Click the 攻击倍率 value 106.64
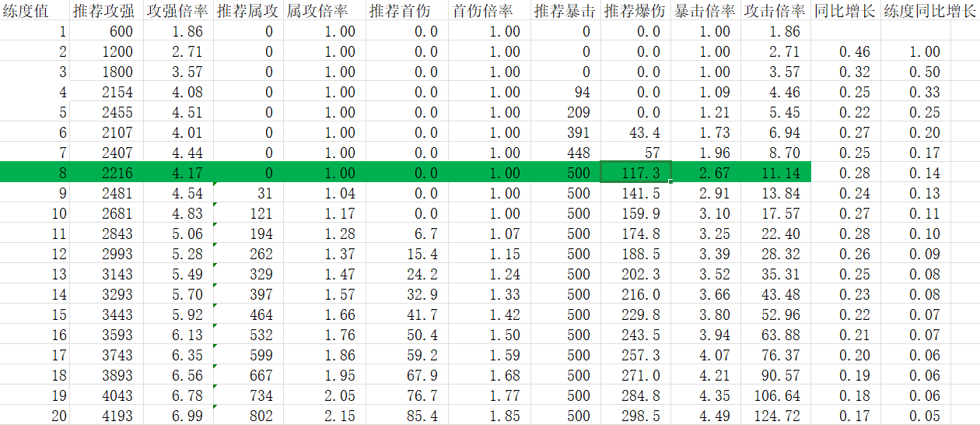The image size is (980, 425). pyautogui.click(x=775, y=395)
